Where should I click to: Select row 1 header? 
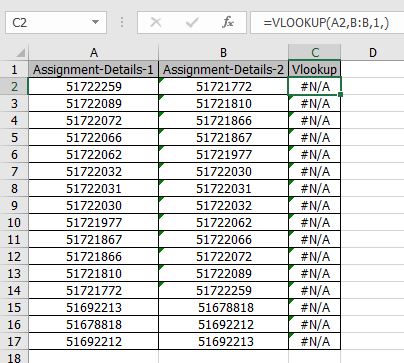click(14, 69)
